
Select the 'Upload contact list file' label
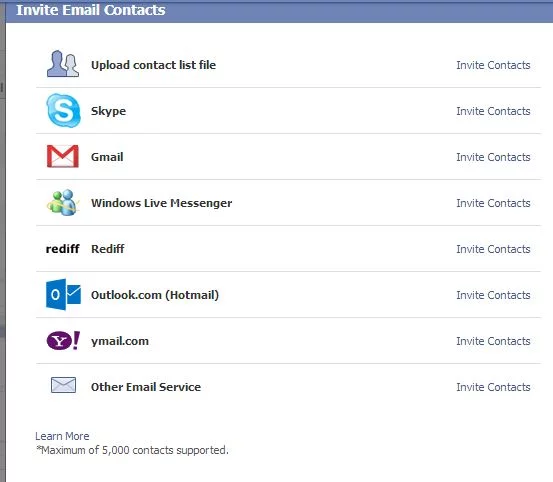pyautogui.click(x=153, y=65)
